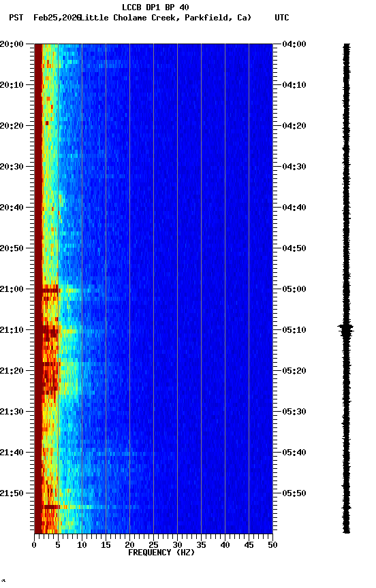376x588 pixels.
Task: Click the 21:40 PST time label
Action: coord(12,453)
